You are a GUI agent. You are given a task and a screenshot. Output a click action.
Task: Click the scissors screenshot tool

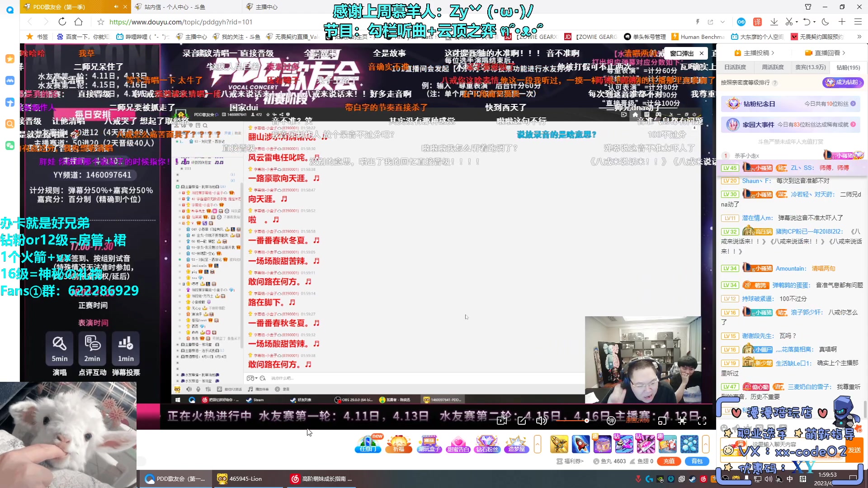click(x=789, y=22)
